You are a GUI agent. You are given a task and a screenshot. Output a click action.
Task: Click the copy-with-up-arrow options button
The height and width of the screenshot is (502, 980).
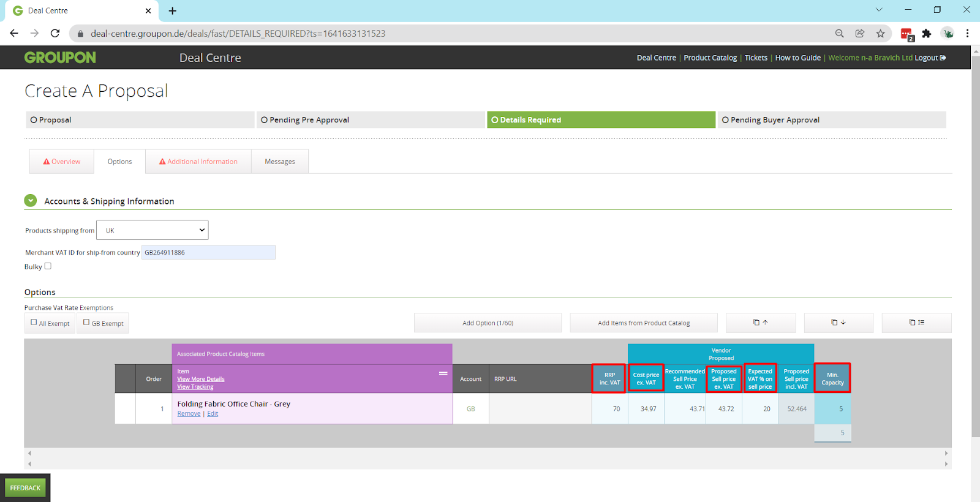click(761, 323)
